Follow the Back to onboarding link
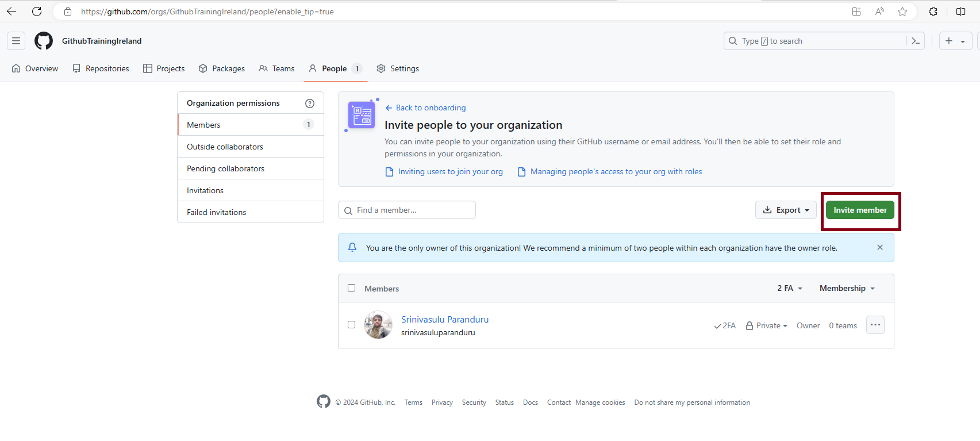This screenshot has height=441, width=980. click(x=431, y=108)
